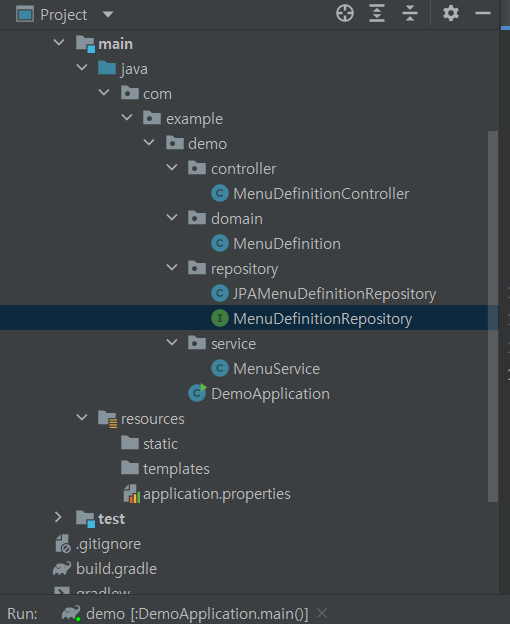Viewport: 510px width, 624px height.
Task: Select the build.gradle file
Action: coord(117,569)
